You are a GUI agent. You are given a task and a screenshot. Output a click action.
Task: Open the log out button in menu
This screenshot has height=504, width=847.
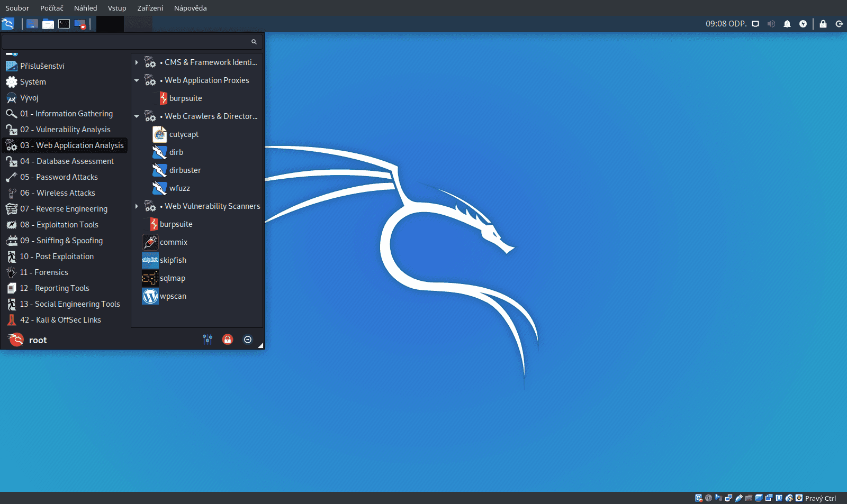click(247, 340)
